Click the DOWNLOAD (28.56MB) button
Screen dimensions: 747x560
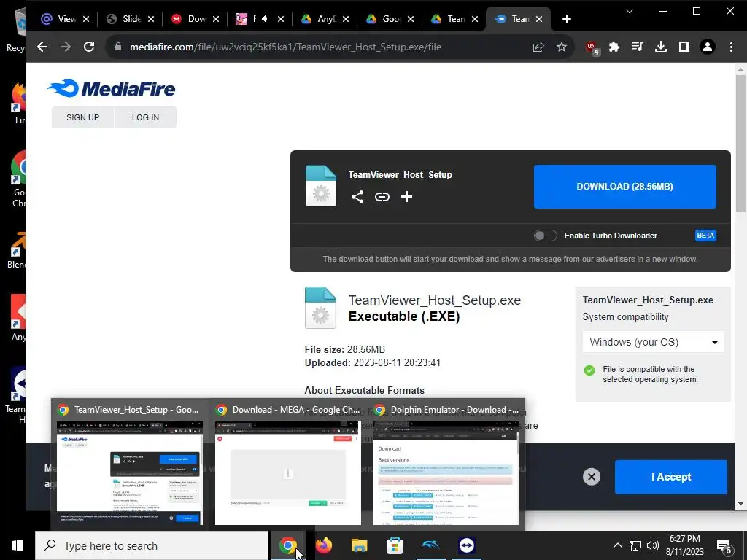coord(624,187)
